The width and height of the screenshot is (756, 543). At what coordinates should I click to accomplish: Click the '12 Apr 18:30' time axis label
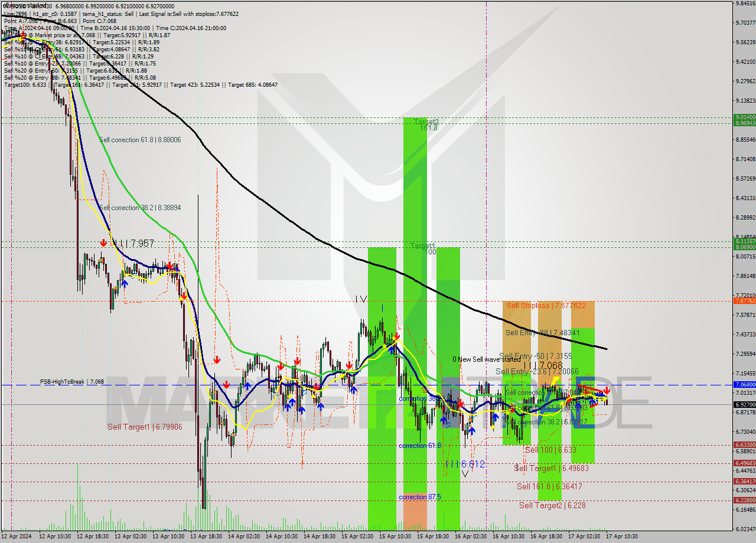click(92, 537)
